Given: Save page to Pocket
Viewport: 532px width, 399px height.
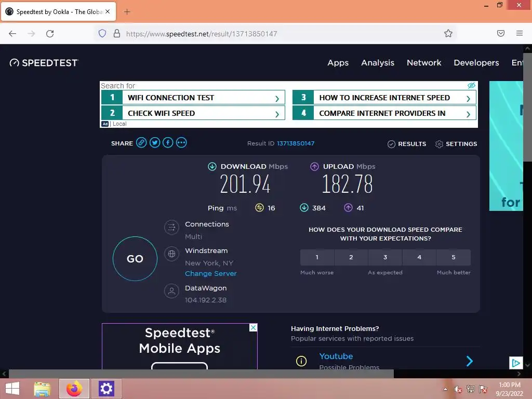Looking at the screenshot, I should 501,33.
